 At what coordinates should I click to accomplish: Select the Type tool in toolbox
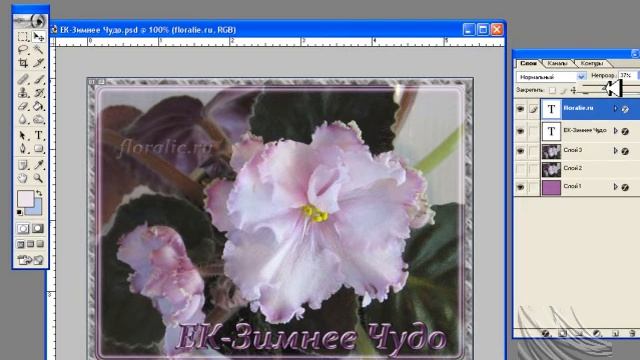38,135
